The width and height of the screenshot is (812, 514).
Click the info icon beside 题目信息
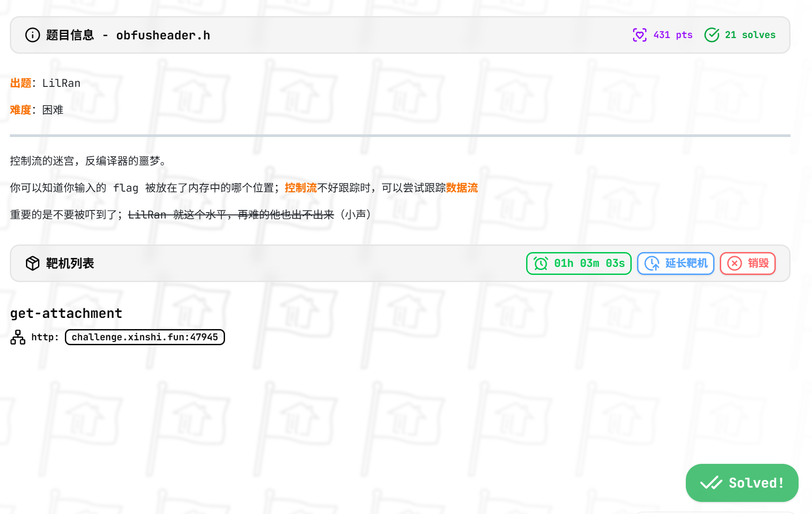[32, 35]
